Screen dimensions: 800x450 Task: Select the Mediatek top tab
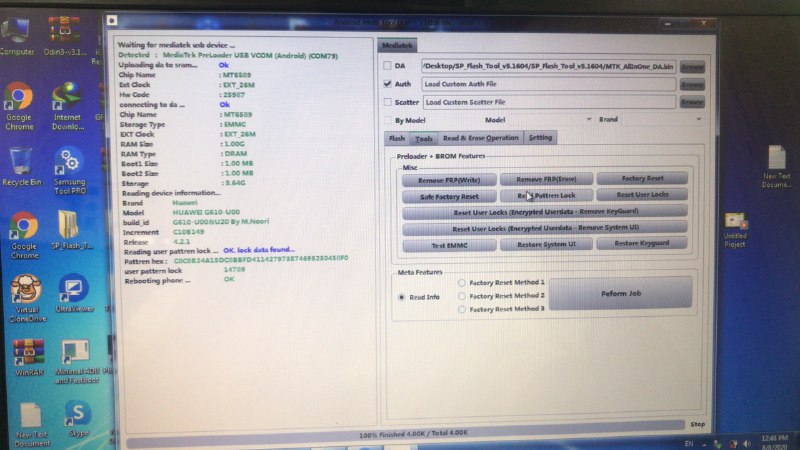[397, 45]
